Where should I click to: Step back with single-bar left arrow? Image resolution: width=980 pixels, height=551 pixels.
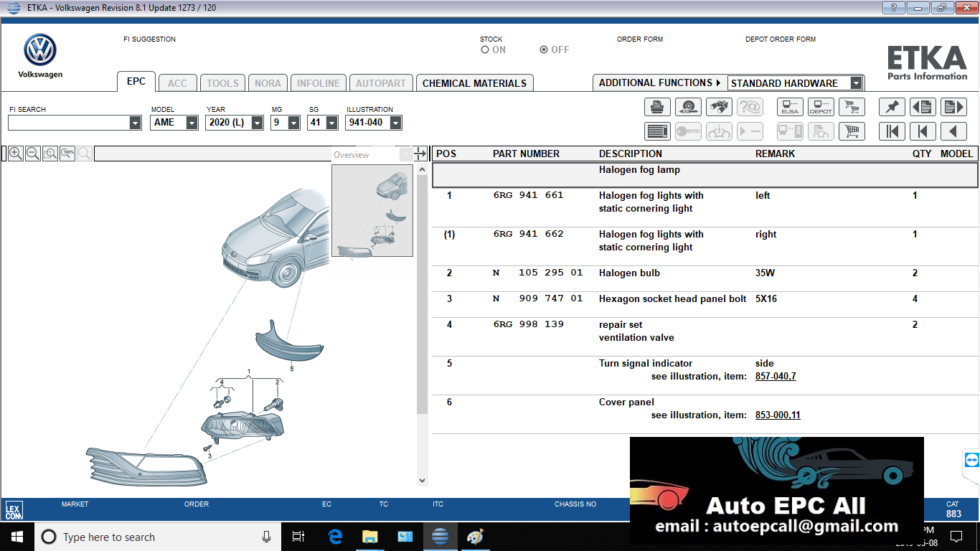pyautogui.click(x=923, y=131)
